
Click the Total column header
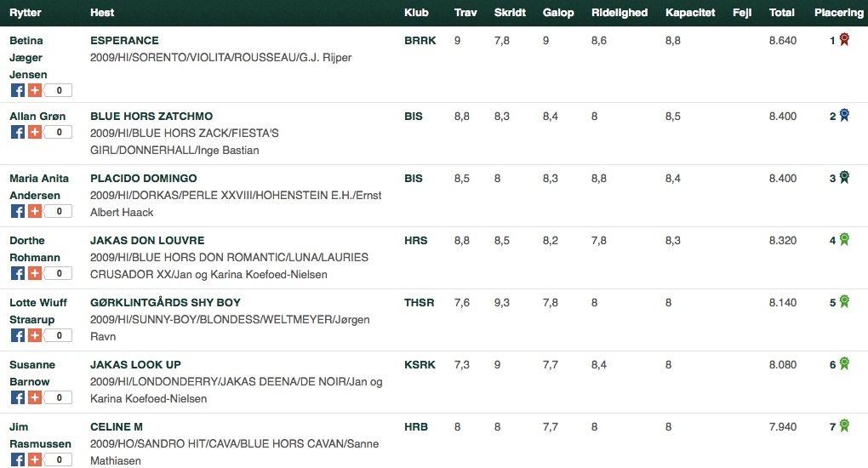(782, 12)
